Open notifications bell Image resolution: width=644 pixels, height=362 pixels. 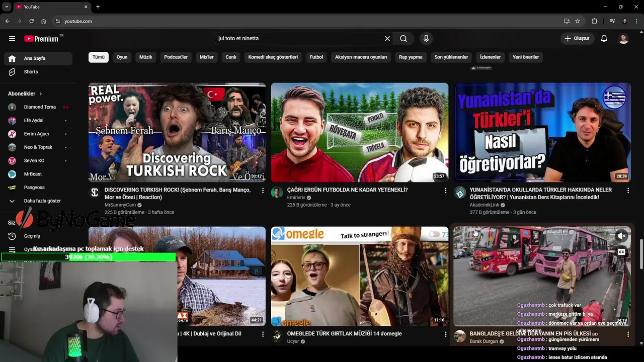(x=604, y=39)
